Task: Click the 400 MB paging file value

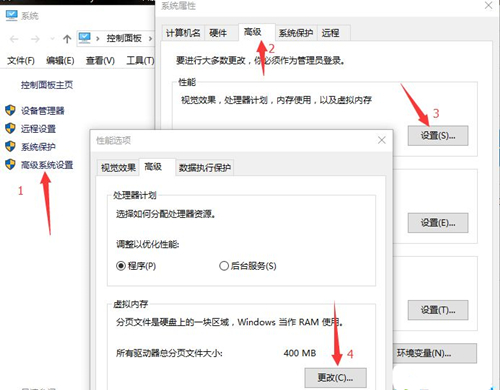Action: [300, 353]
